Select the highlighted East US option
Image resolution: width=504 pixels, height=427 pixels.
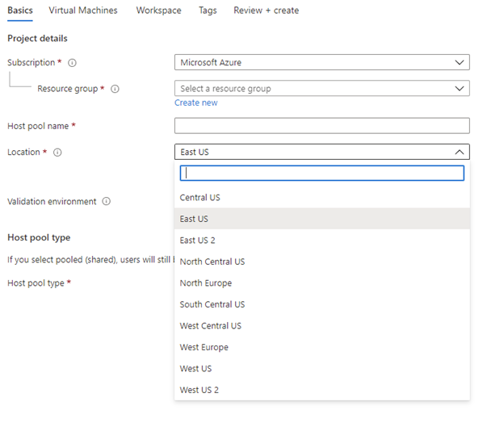point(322,219)
